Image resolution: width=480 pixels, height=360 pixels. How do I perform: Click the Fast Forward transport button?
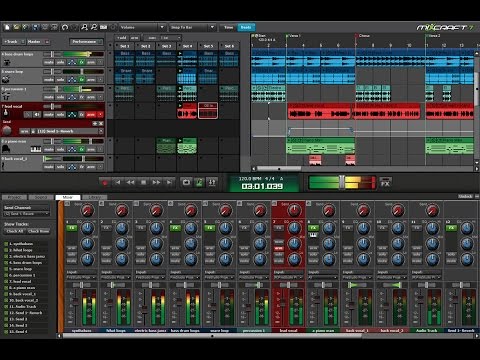click(156, 182)
